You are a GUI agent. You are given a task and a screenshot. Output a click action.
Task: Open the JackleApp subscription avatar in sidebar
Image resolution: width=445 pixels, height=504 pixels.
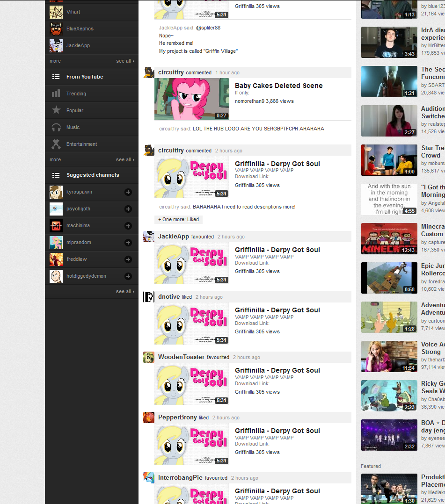pyautogui.click(x=56, y=46)
